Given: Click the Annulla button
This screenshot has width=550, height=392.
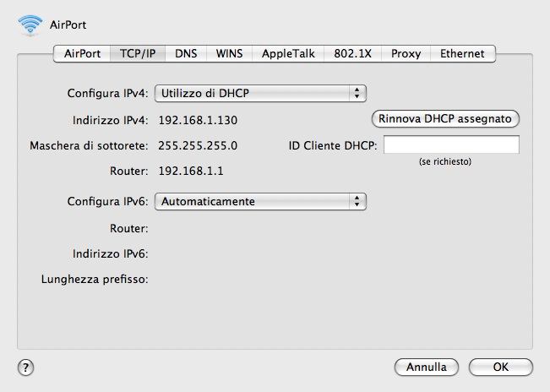Looking at the screenshot, I should pos(426,367).
